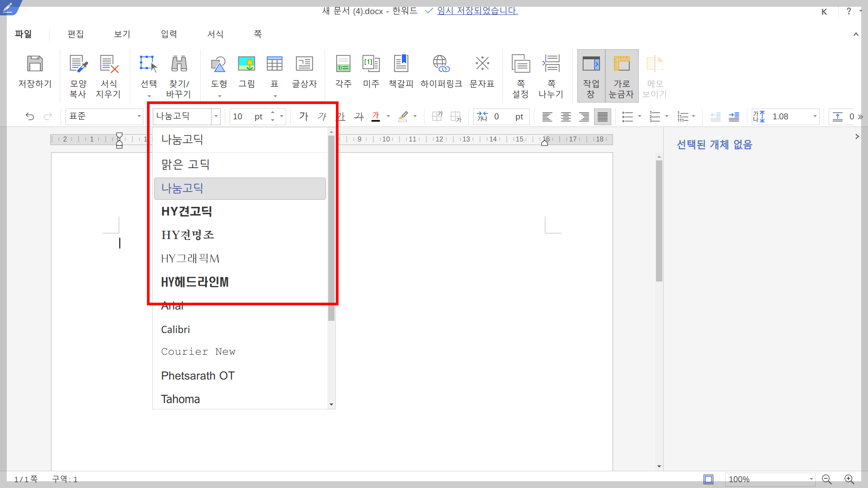868x488 pixels.
Task: Insert a footnote with 각주 icon
Action: click(343, 64)
